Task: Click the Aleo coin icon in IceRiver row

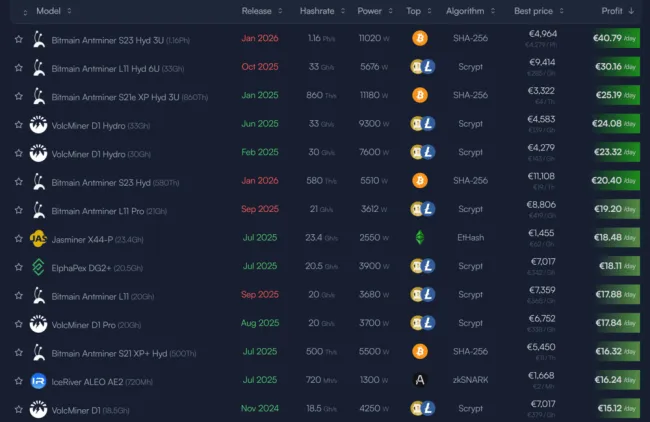Action: [420, 380]
